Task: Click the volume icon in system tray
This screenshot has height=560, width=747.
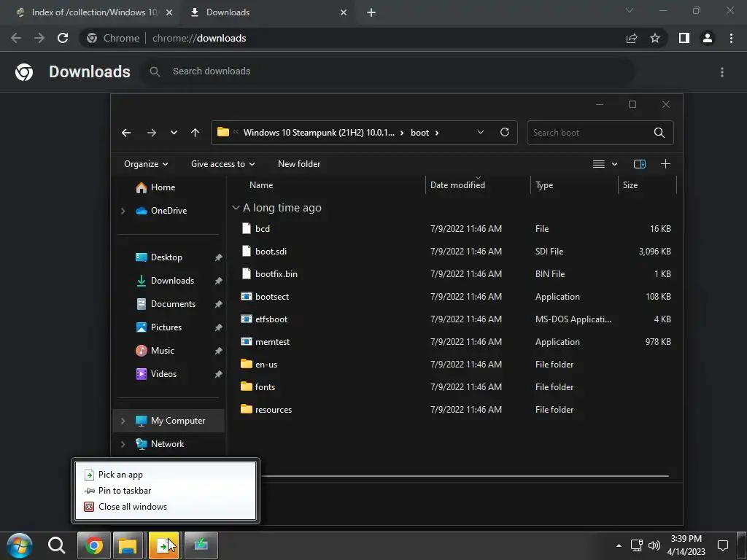Action: coord(654,545)
